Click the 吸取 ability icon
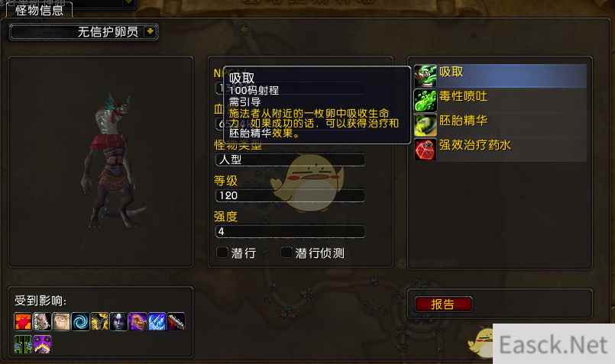 pyautogui.click(x=426, y=76)
